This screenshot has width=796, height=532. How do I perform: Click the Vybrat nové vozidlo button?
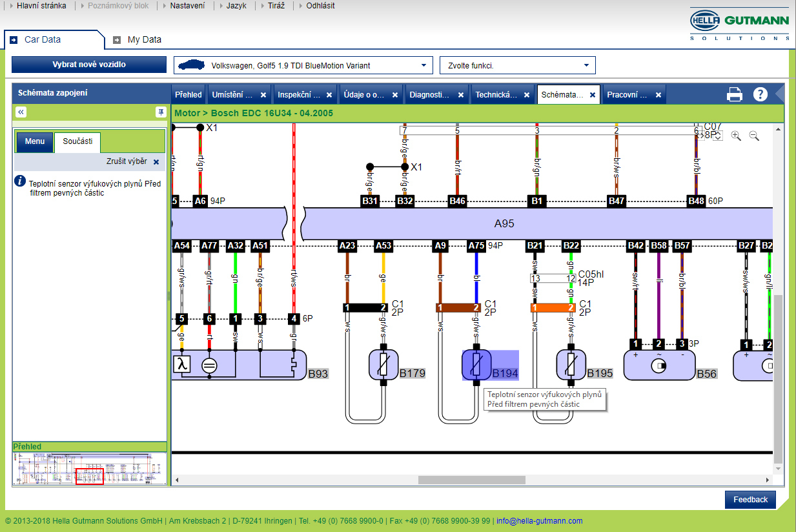(x=89, y=65)
